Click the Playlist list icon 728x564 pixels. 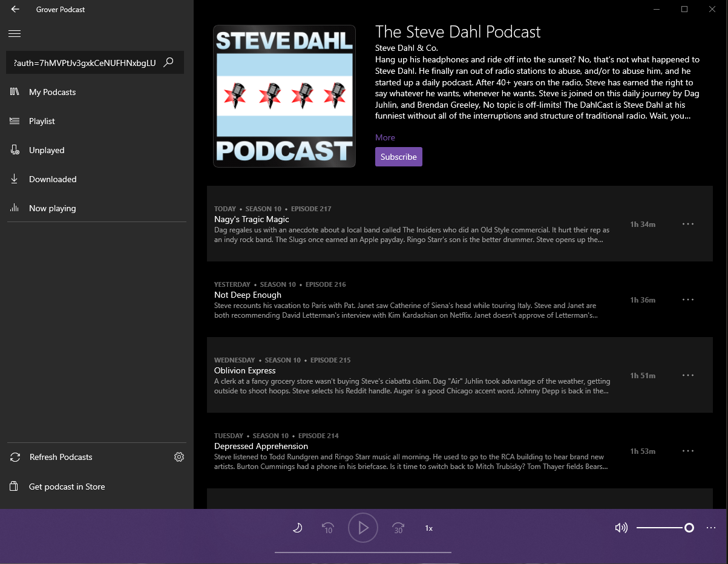click(x=15, y=121)
